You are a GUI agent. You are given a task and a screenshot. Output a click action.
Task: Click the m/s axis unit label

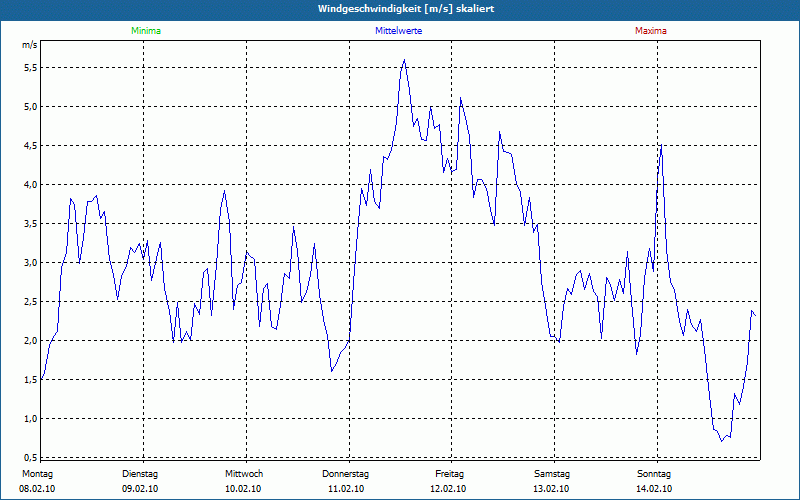tap(30, 45)
